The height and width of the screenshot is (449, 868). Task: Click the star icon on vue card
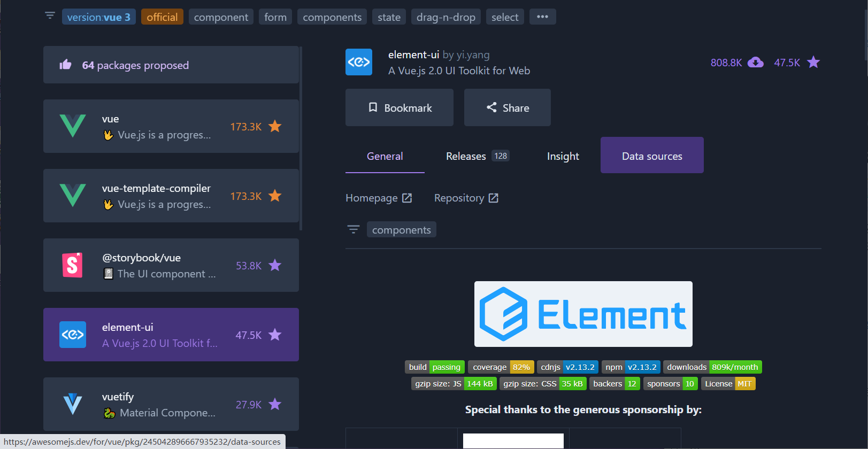pyautogui.click(x=275, y=126)
